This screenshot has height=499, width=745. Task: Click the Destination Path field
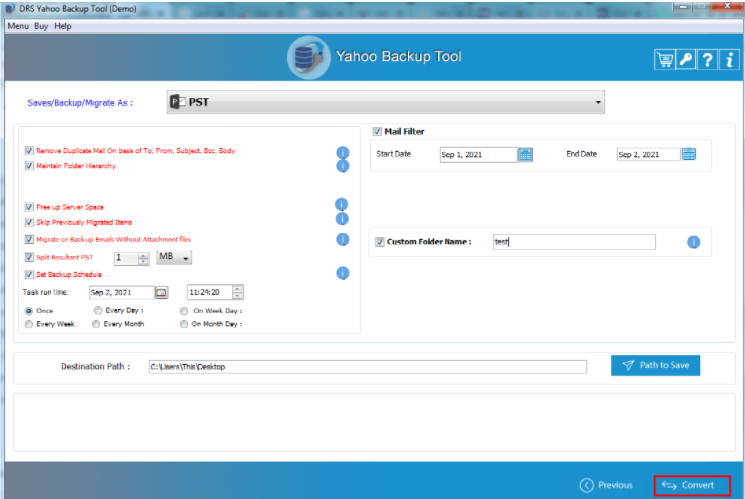(x=368, y=367)
